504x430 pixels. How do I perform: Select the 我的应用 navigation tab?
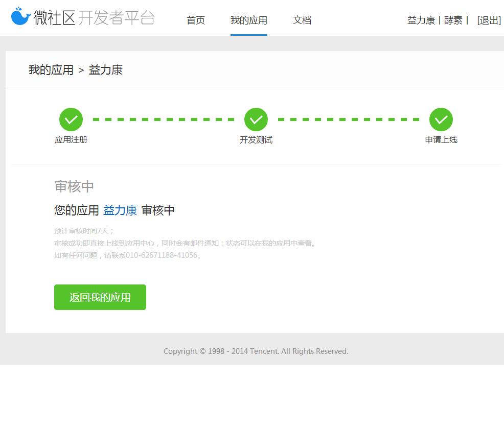(x=249, y=20)
